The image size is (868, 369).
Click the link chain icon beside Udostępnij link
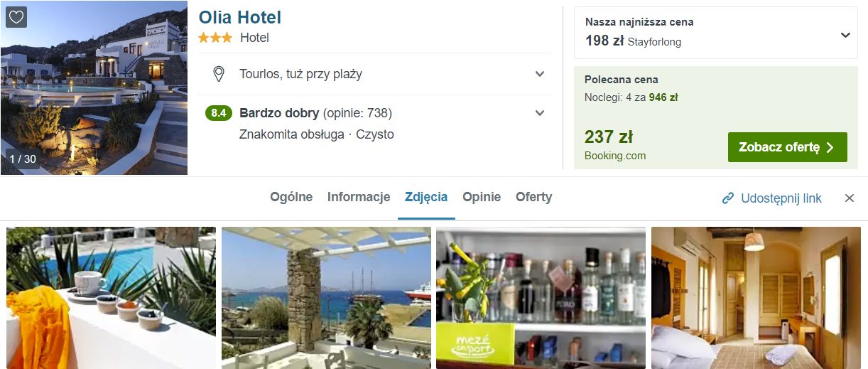727,198
